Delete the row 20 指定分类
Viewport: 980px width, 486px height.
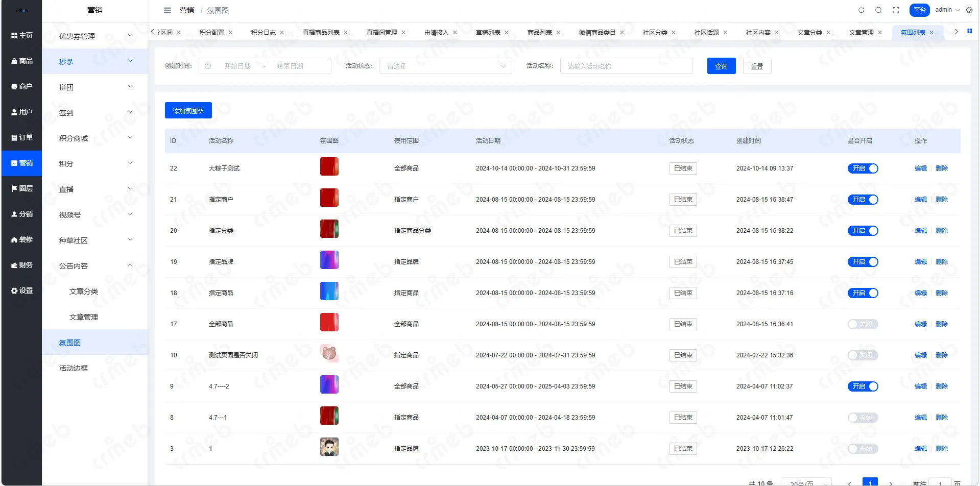tap(941, 231)
